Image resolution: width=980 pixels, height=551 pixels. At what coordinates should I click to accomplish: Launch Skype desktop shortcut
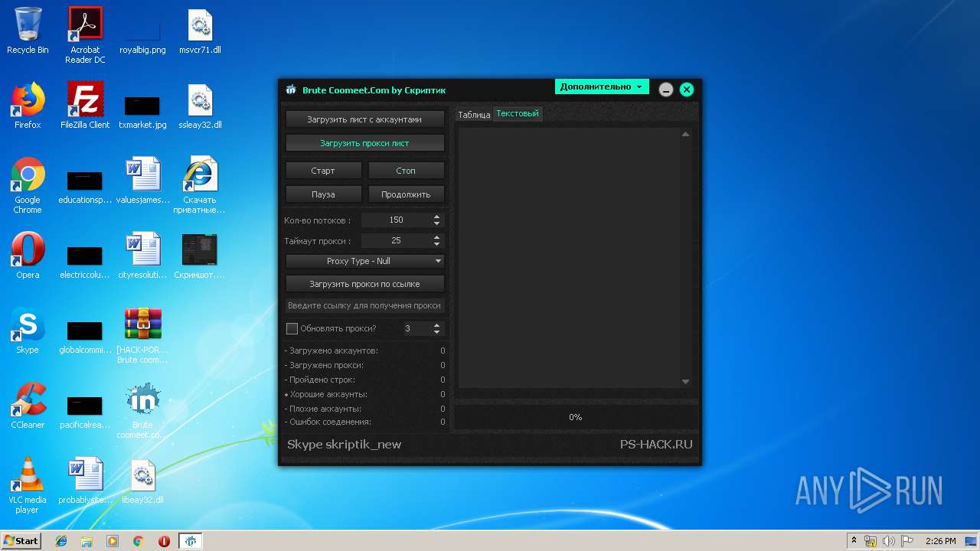pyautogui.click(x=28, y=331)
